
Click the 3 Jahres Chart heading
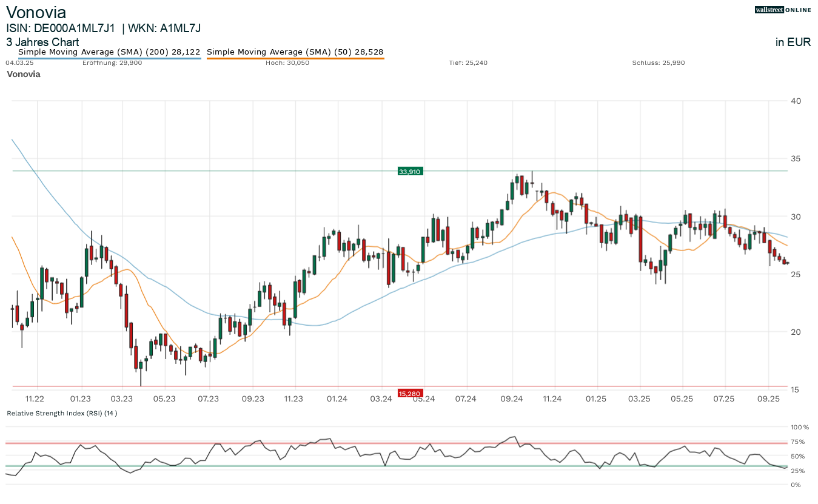[42, 42]
